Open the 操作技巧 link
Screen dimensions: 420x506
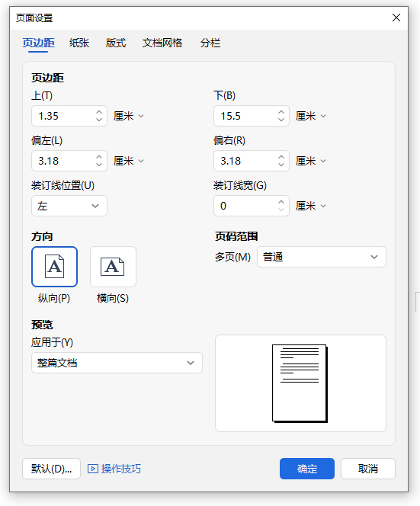pos(121,469)
